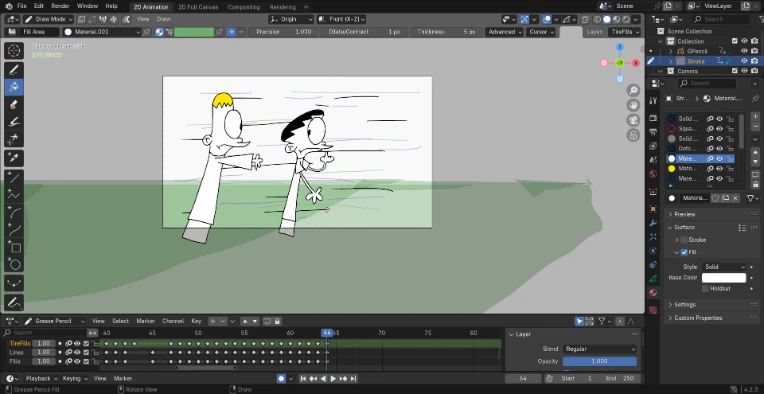Select the Cutter tool
764x394 pixels.
(14, 139)
